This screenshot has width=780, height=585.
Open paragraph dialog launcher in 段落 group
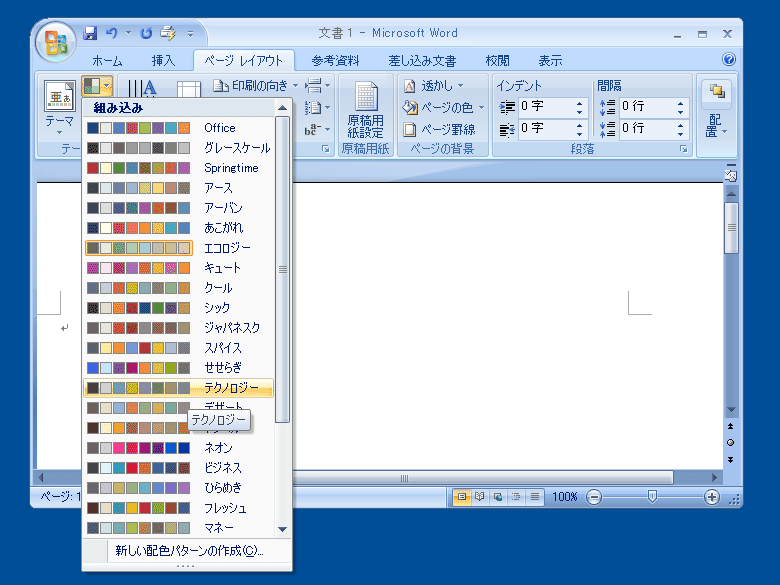pyautogui.click(x=683, y=149)
